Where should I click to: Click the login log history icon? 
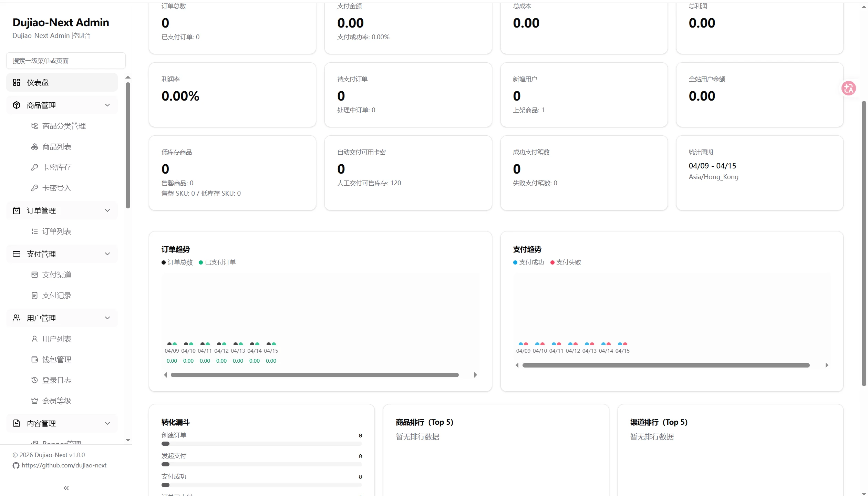pyautogui.click(x=34, y=380)
